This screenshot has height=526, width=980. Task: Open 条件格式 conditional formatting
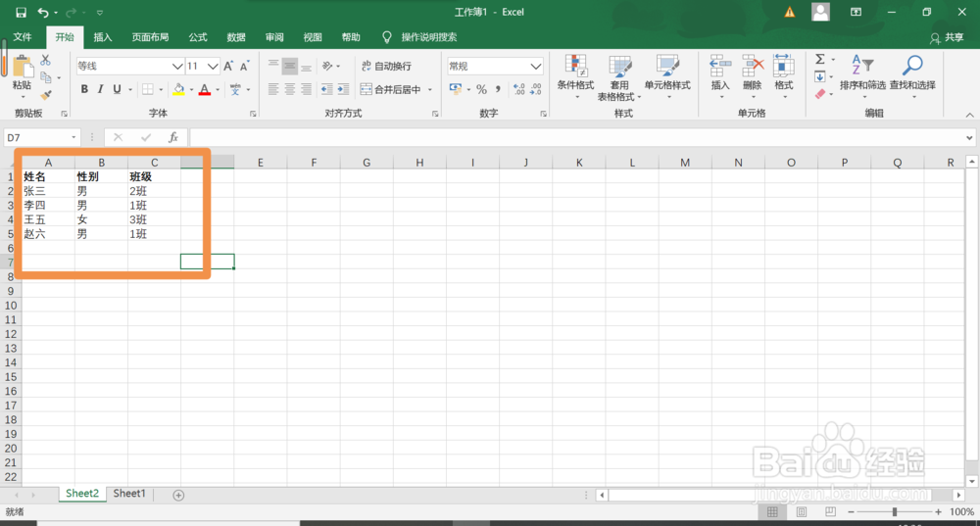point(575,75)
